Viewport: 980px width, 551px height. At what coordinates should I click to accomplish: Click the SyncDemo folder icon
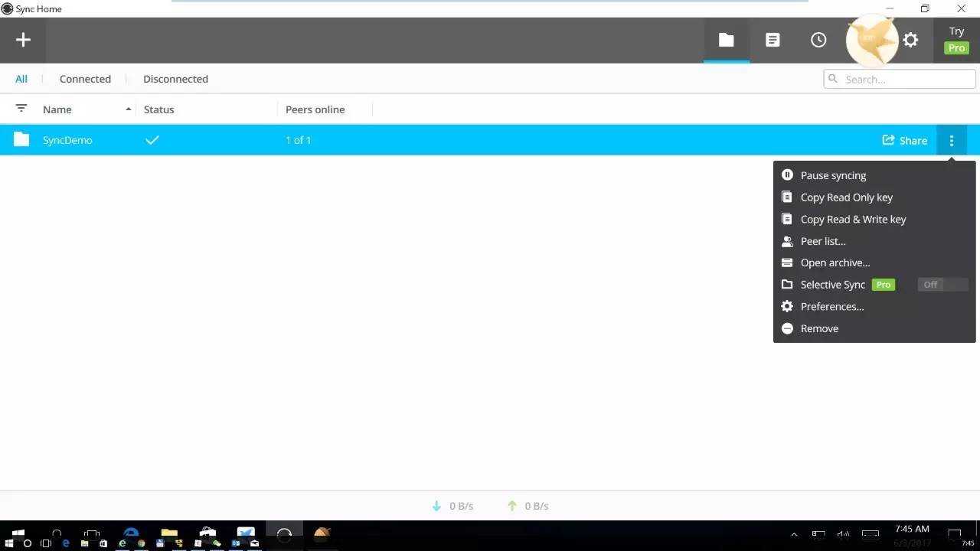point(21,139)
